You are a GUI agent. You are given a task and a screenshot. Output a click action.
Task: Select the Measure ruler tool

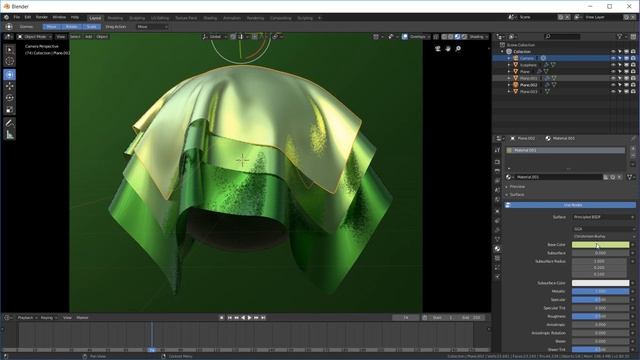(9, 135)
